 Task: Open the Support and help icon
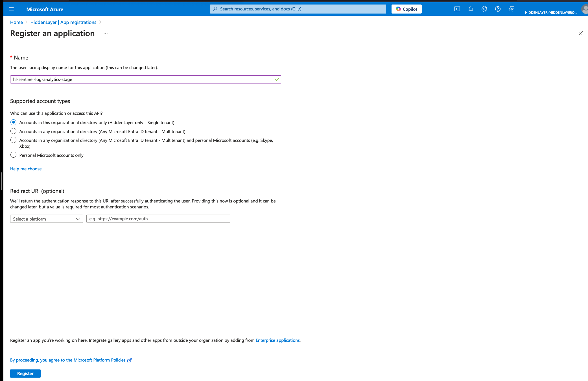[498, 9]
